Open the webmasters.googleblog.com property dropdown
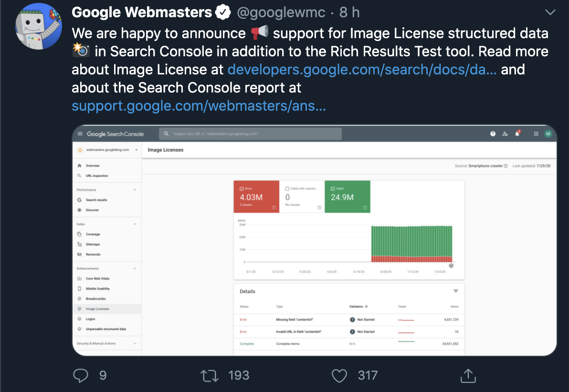This screenshot has height=392, width=569. tap(107, 150)
